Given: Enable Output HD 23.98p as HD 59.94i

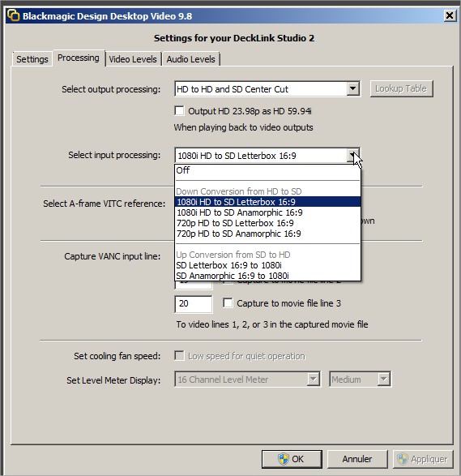Looking at the screenshot, I should click(179, 111).
